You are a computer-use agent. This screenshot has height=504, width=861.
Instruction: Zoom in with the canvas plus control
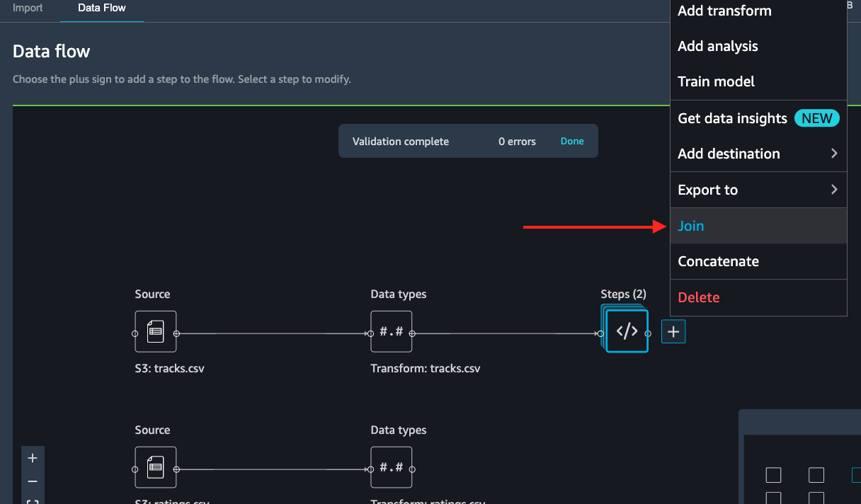pyautogui.click(x=33, y=458)
